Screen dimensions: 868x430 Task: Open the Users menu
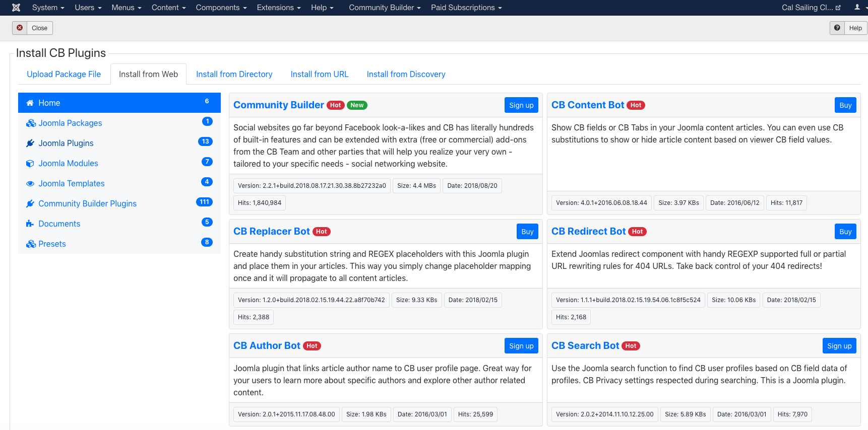click(x=88, y=8)
